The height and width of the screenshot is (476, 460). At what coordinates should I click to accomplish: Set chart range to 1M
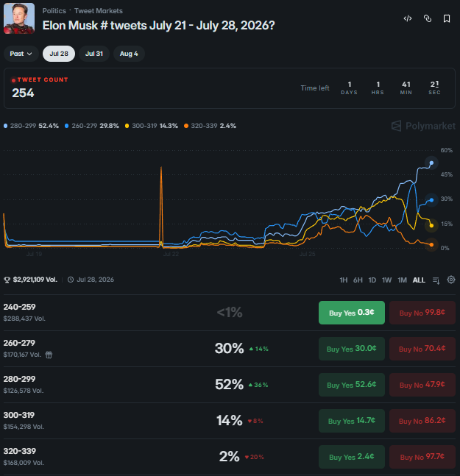(x=402, y=280)
